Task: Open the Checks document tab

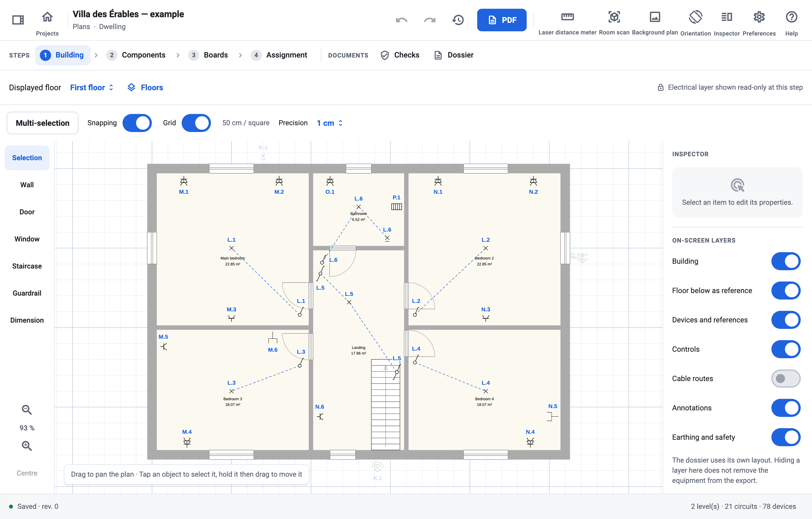Action: [400, 55]
